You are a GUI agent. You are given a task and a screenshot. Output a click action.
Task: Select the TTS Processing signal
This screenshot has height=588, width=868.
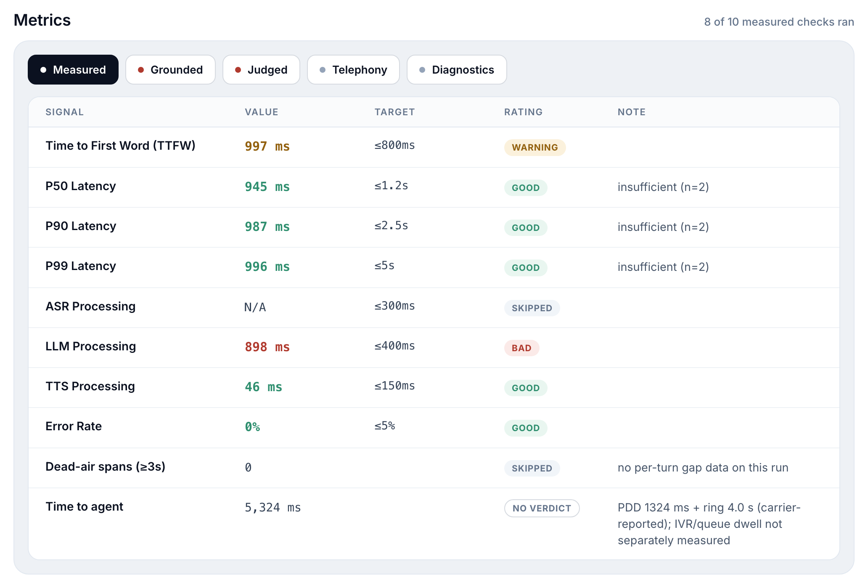pyautogui.click(x=90, y=386)
